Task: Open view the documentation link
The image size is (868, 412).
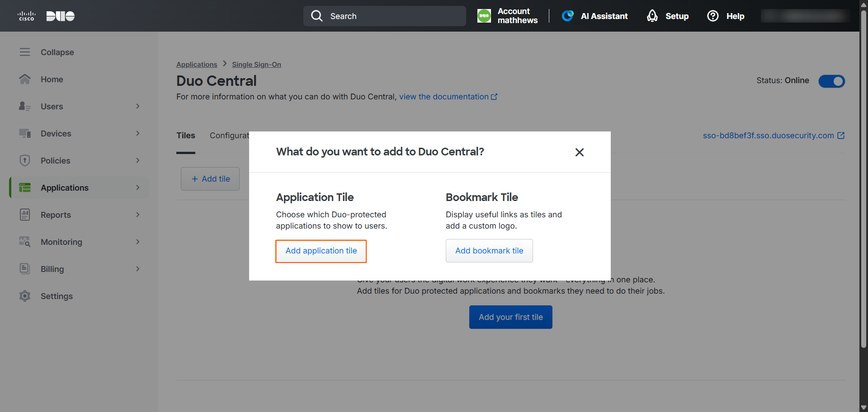Action: click(448, 97)
